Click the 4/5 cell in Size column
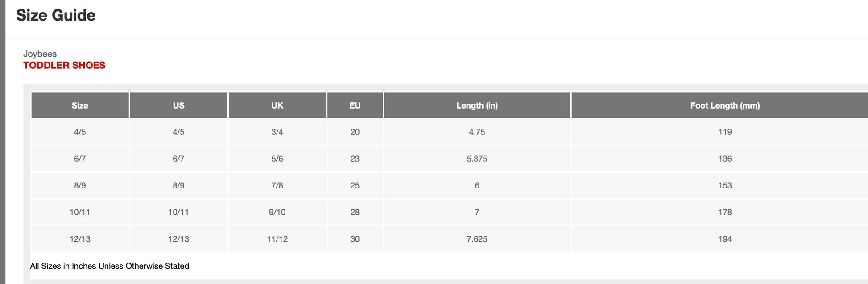Screen dimensions: 868x284 coord(80,132)
